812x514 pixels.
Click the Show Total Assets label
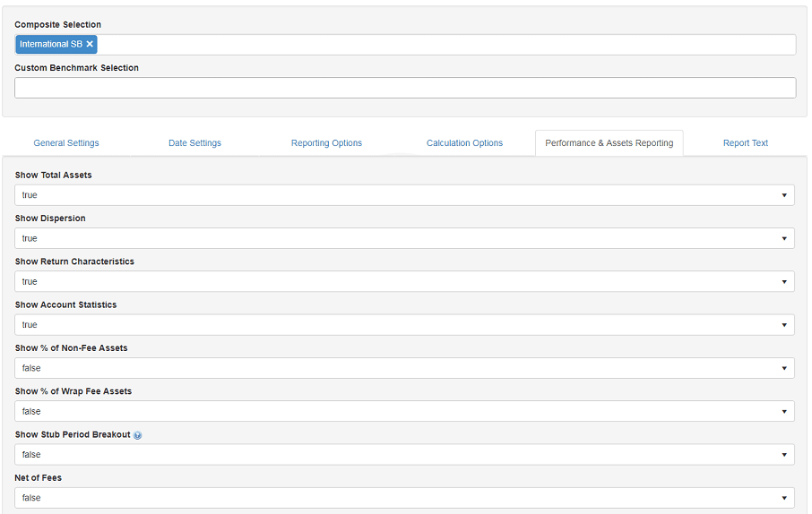point(54,175)
